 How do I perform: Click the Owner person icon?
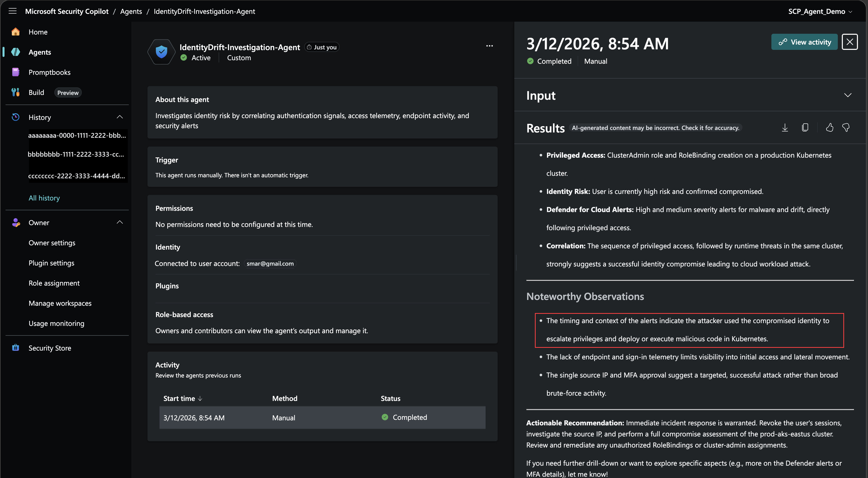[16, 223]
